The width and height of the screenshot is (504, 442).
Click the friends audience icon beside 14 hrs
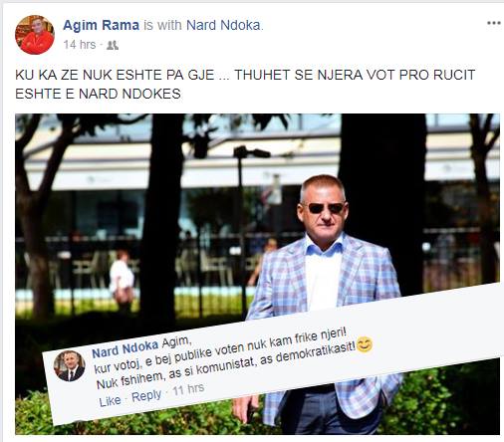pyautogui.click(x=113, y=45)
